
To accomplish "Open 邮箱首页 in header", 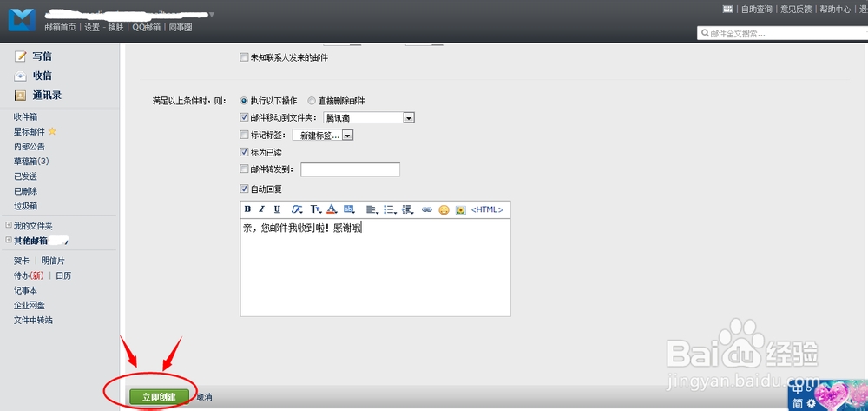I will click(61, 27).
